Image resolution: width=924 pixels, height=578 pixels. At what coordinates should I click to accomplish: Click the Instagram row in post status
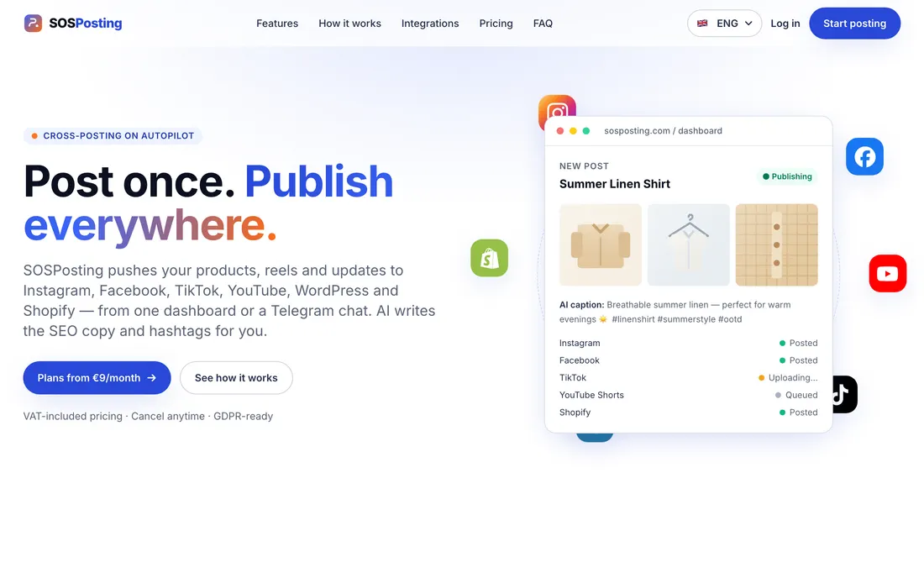tap(688, 343)
